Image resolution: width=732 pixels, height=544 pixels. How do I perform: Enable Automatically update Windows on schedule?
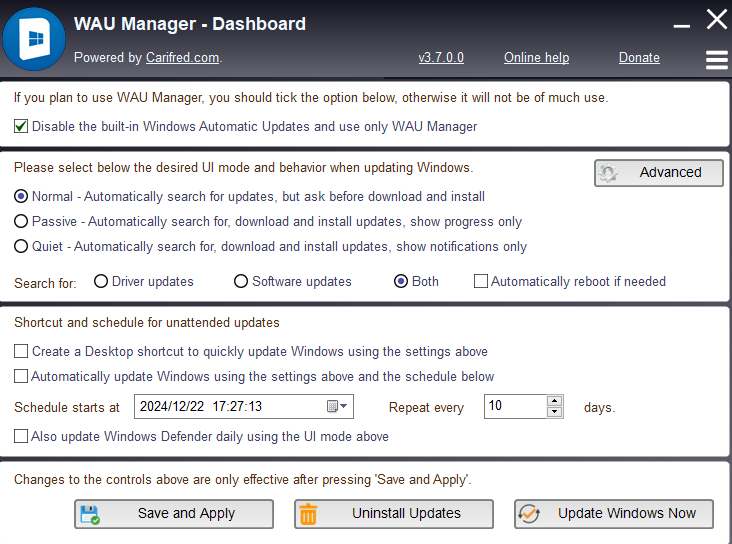[21, 376]
